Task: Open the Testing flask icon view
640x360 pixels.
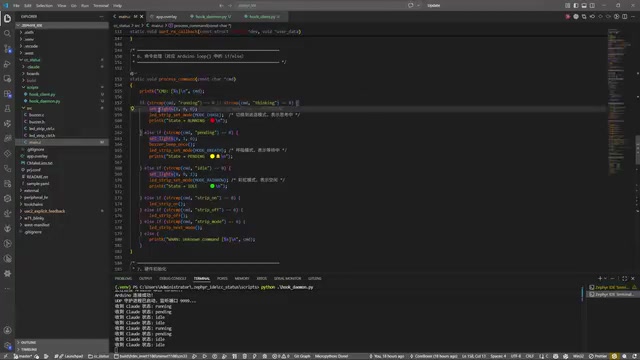Action: pyautogui.click(x=7, y=109)
